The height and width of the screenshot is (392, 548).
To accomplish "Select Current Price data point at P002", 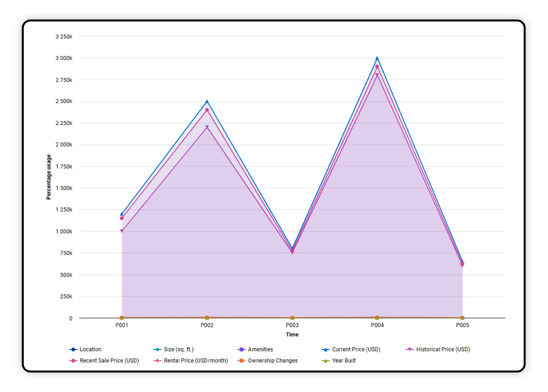I will click(x=207, y=101).
